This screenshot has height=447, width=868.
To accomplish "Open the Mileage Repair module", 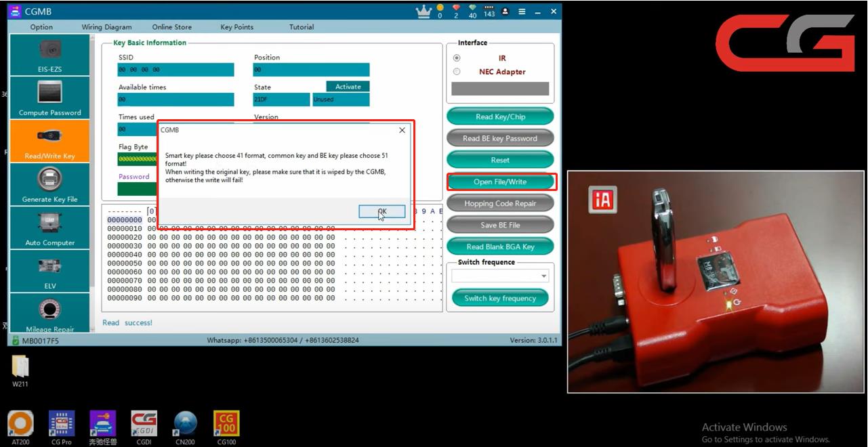I will 50,314.
